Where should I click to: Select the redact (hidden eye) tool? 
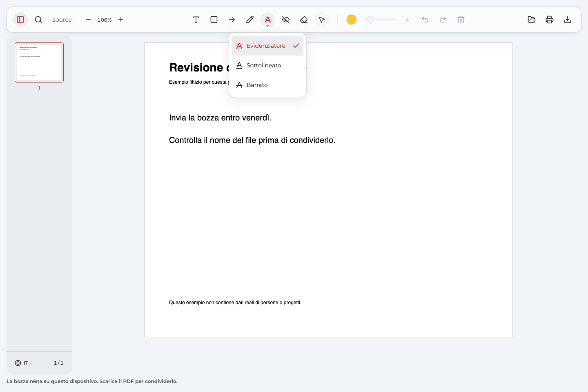point(286,20)
